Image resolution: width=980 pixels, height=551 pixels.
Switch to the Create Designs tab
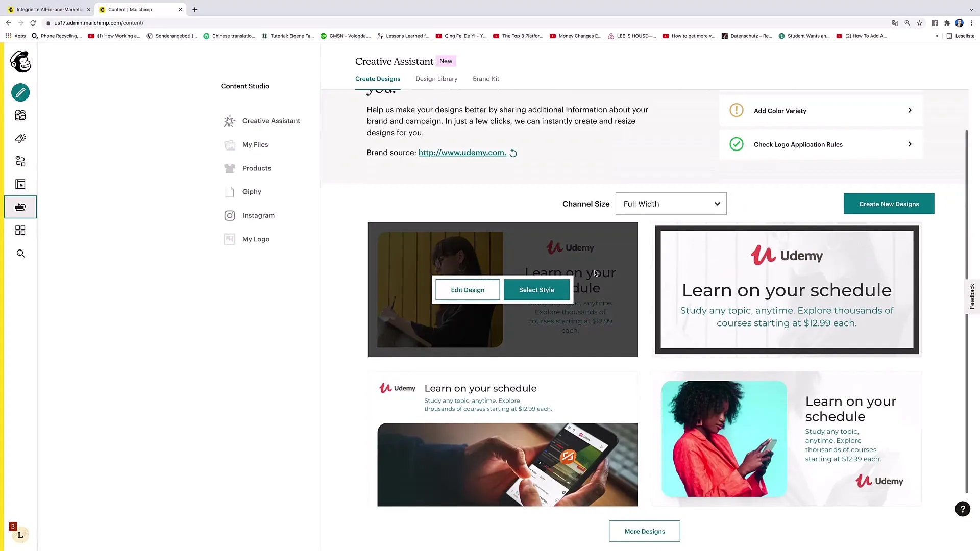(x=378, y=79)
